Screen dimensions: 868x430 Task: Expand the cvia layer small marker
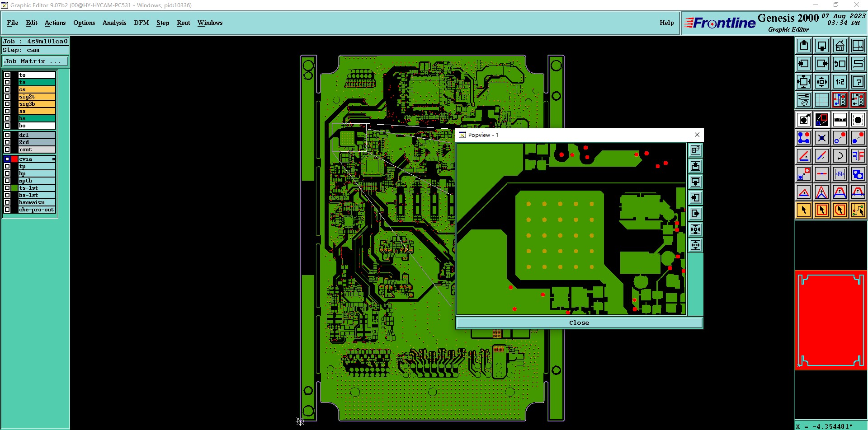click(53, 159)
